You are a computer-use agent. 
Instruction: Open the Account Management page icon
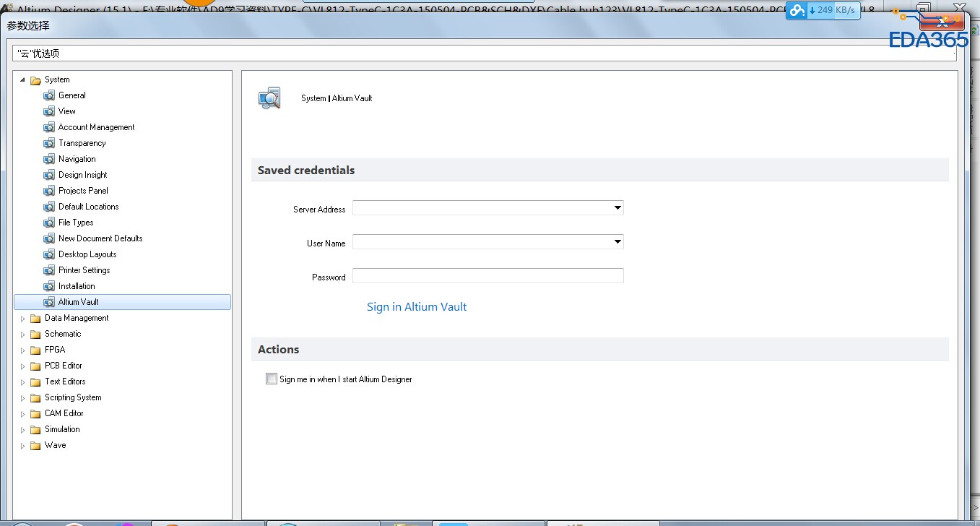(x=49, y=127)
